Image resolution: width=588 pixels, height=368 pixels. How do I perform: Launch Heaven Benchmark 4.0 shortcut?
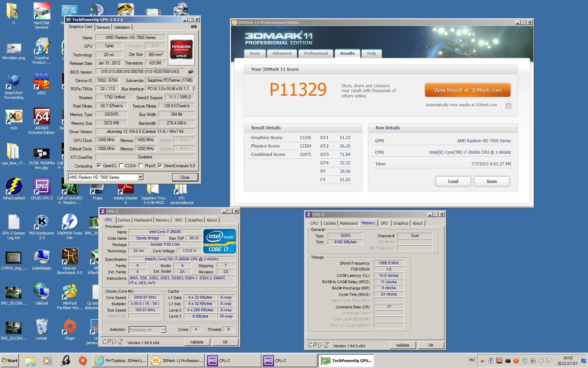tap(69, 261)
